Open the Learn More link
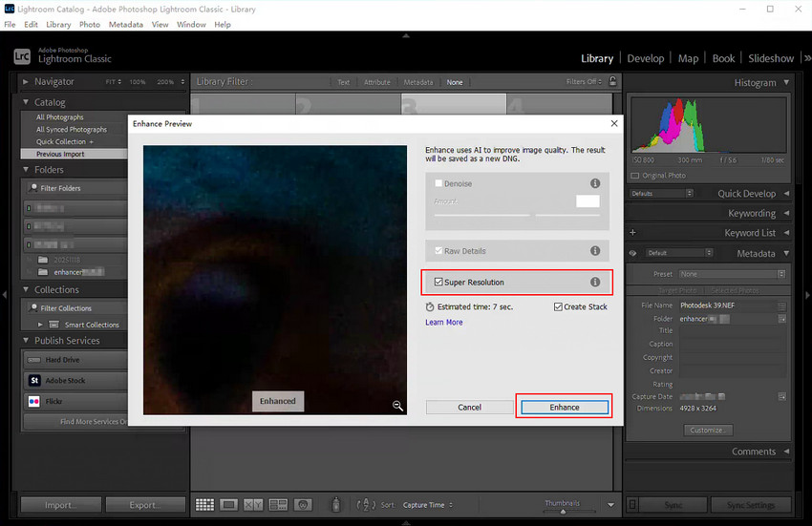The width and height of the screenshot is (812, 526). (444, 322)
